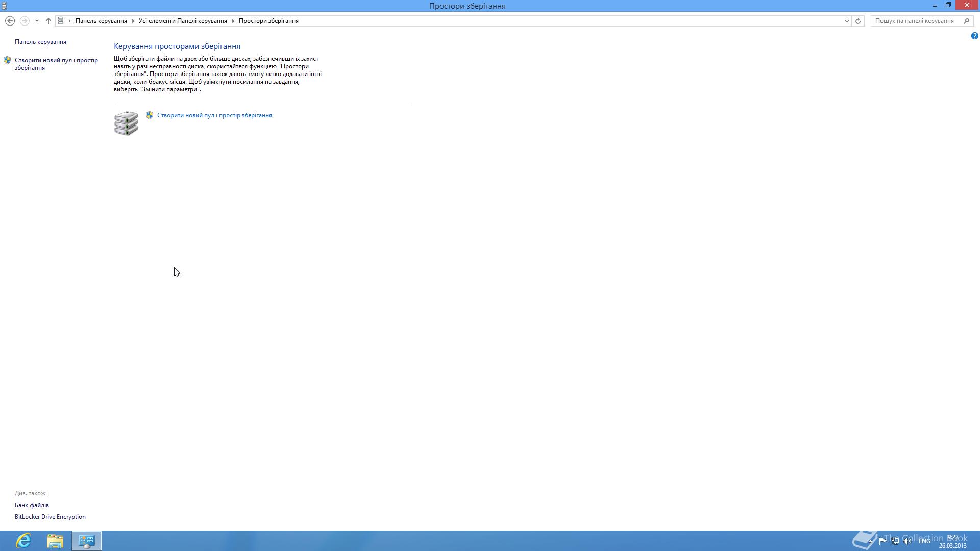Open 'Банк файлів' link

(32, 505)
